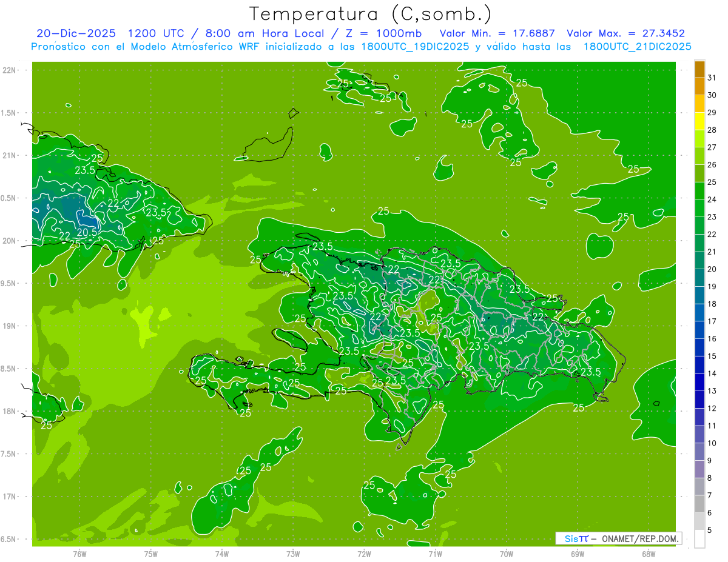
Task: Click the '70W' longitude axis label
Action: [x=507, y=554]
